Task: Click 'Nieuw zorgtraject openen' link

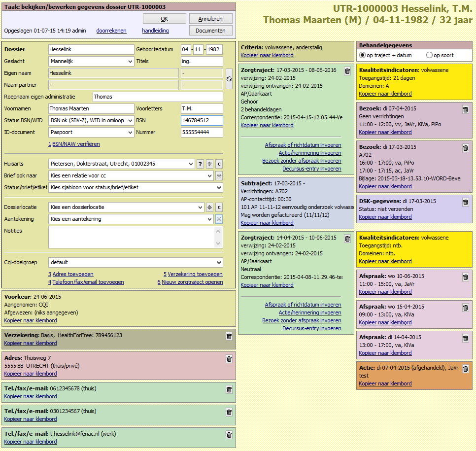Action: pos(192,282)
